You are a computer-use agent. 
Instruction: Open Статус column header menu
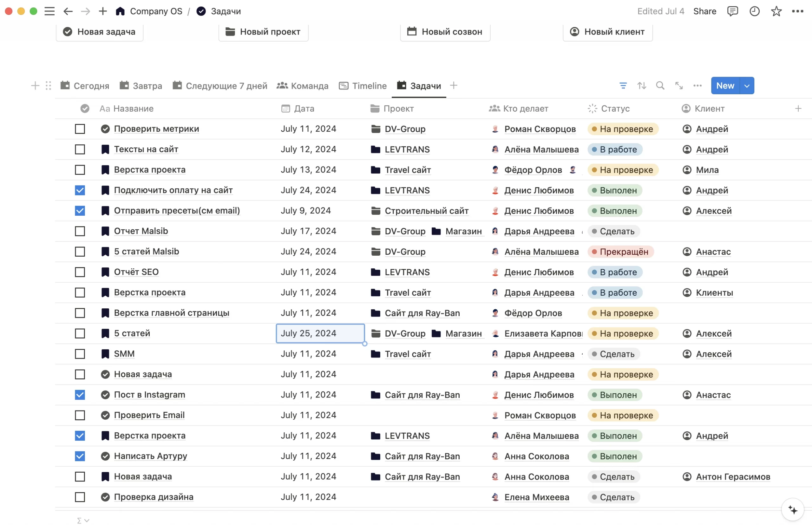(x=609, y=108)
